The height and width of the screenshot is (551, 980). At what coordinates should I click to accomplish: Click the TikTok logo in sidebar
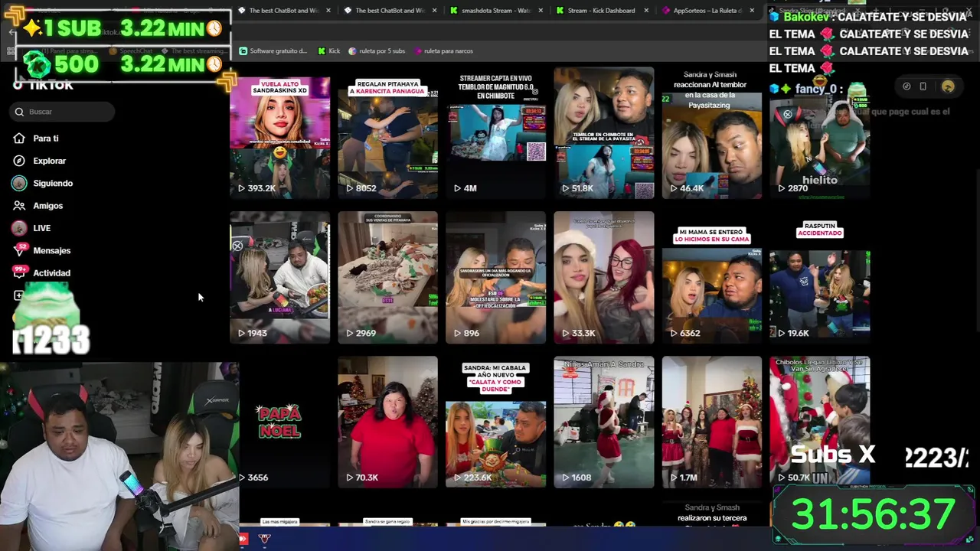43,85
